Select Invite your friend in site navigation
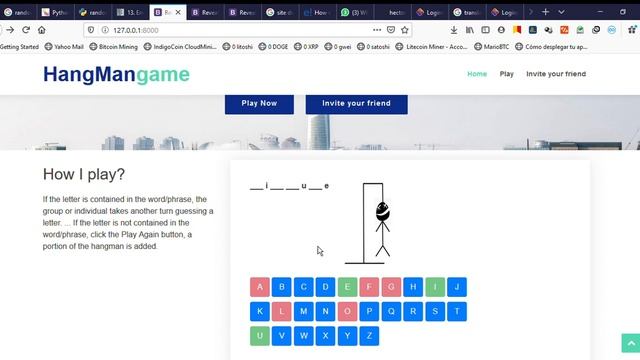Viewport: 640px width, 360px height. point(556,74)
